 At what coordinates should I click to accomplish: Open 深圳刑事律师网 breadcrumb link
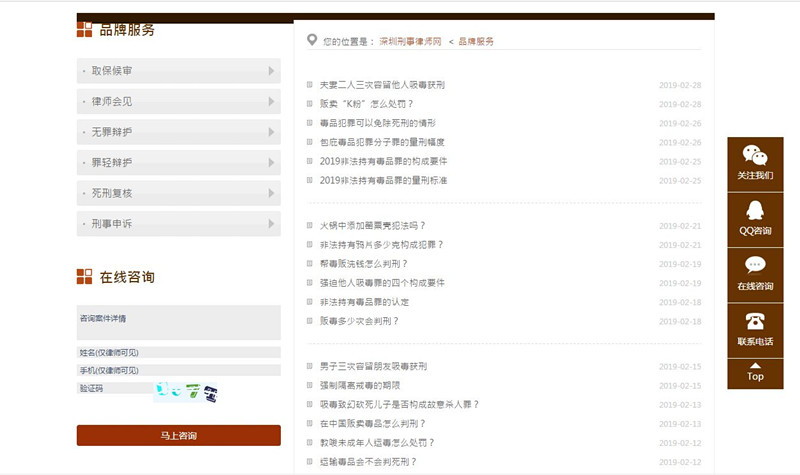point(410,42)
